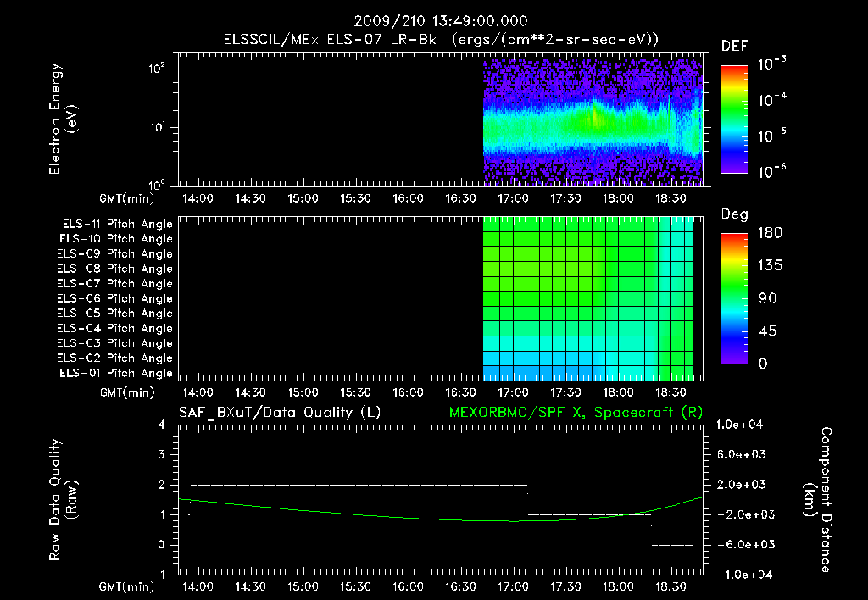Select the ELS-02 Pitch Angle row label

click(x=115, y=358)
